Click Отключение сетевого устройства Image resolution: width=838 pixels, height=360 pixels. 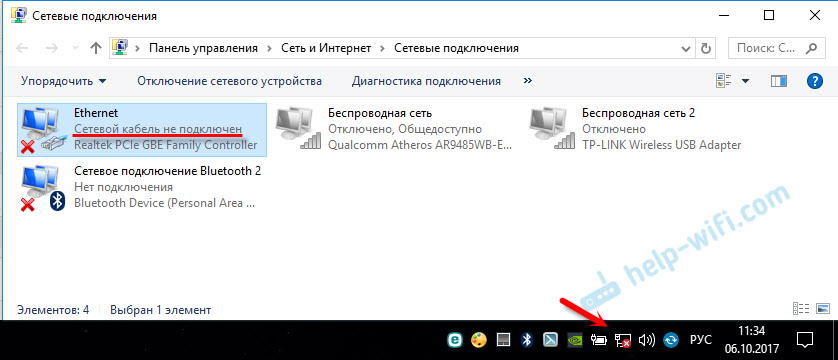(229, 81)
